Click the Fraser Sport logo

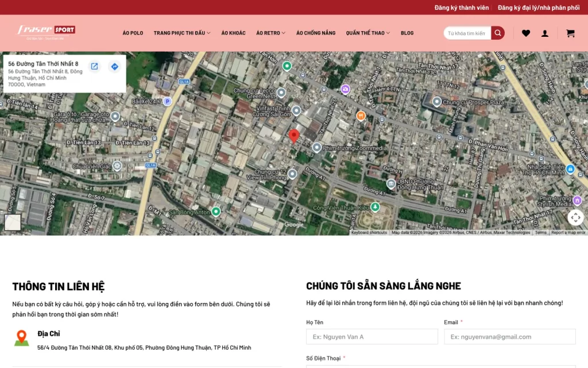click(46, 32)
